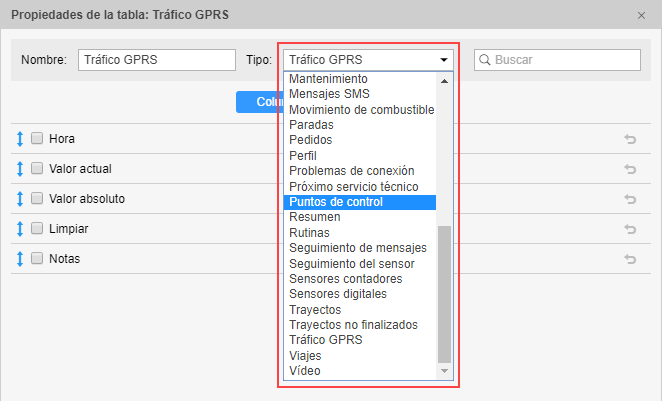Reset the Valor actual column with undo icon
This screenshot has height=401, width=662.
[x=630, y=169]
